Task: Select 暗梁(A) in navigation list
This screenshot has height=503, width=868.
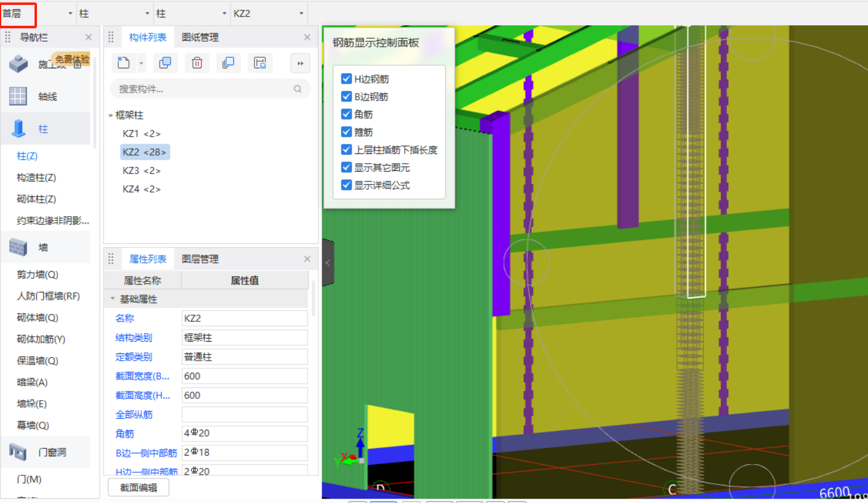Action: [x=32, y=382]
